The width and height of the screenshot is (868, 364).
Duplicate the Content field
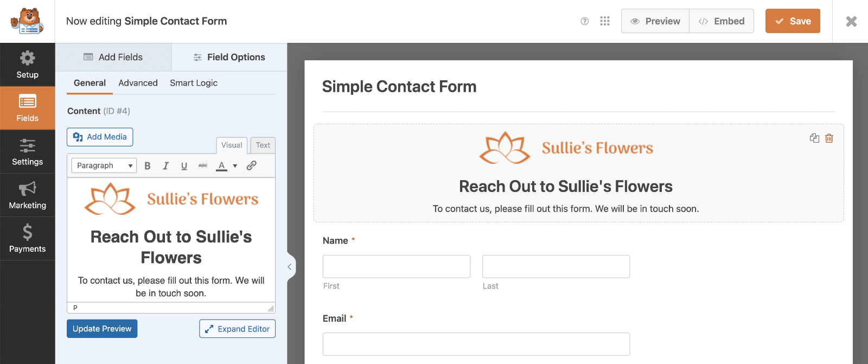pos(814,138)
